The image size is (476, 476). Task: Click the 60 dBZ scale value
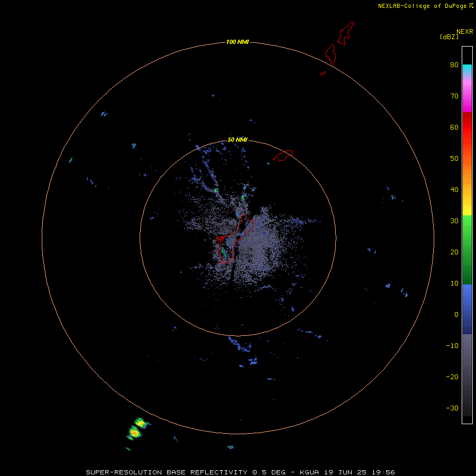tap(454, 127)
